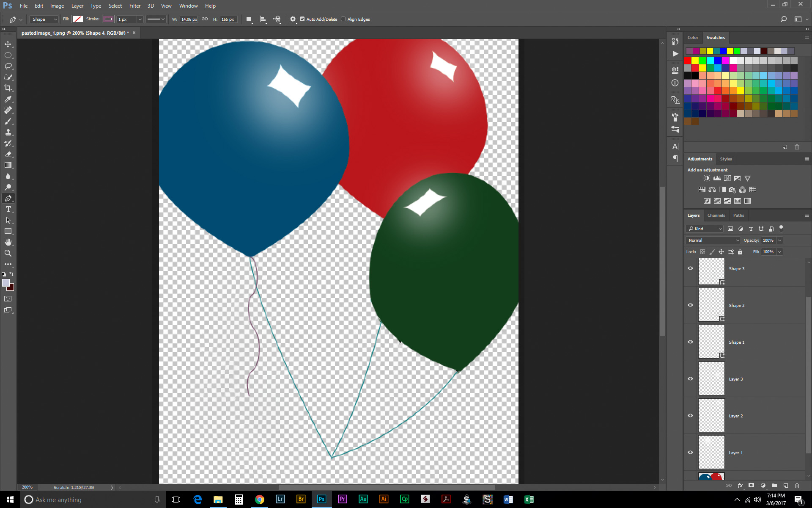Image resolution: width=812 pixels, height=508 pixels.
Task: Open the stroke width dropdown
Action: (x=140, y=19)
